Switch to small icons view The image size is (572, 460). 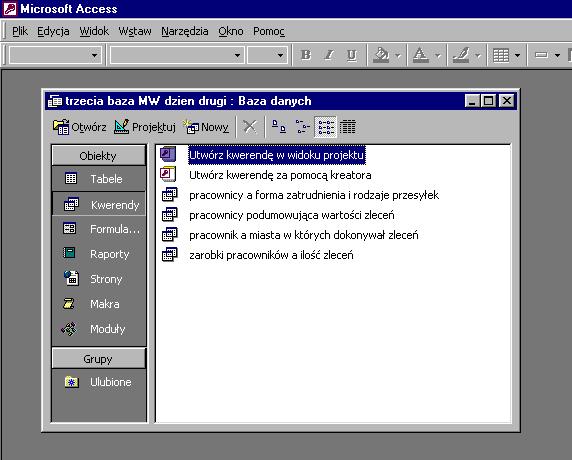tap(302, 127)
